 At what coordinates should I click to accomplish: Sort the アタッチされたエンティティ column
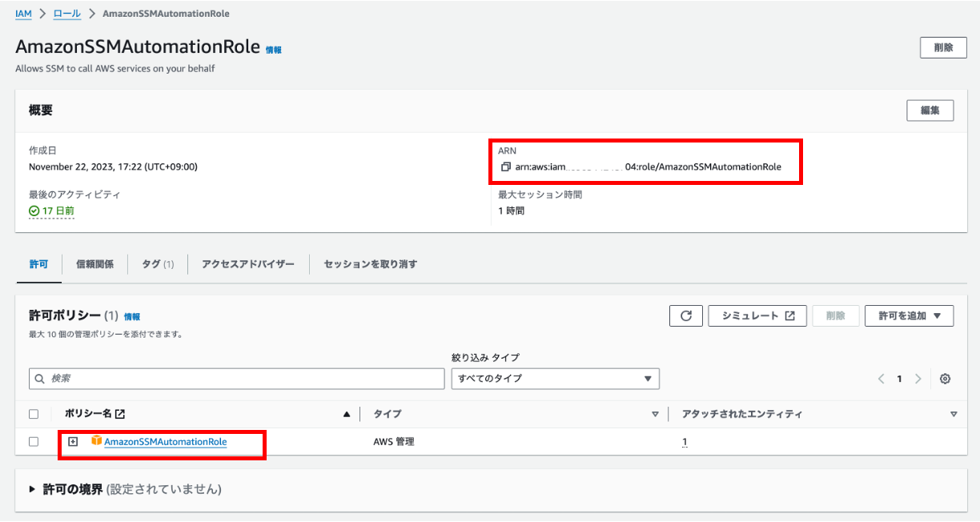(954, 414)
